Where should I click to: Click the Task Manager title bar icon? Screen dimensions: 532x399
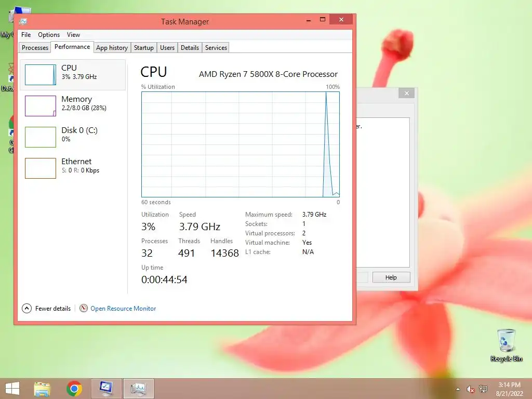click(23, 21)
